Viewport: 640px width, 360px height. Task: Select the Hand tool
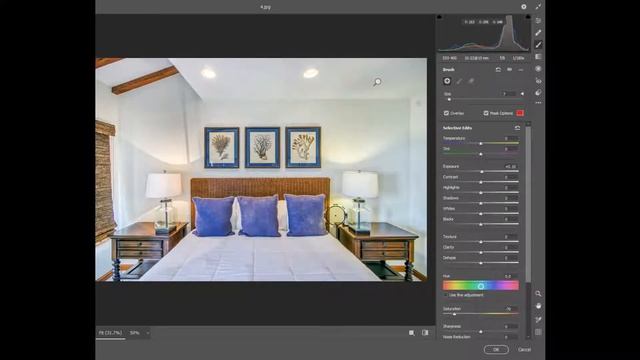538,306
